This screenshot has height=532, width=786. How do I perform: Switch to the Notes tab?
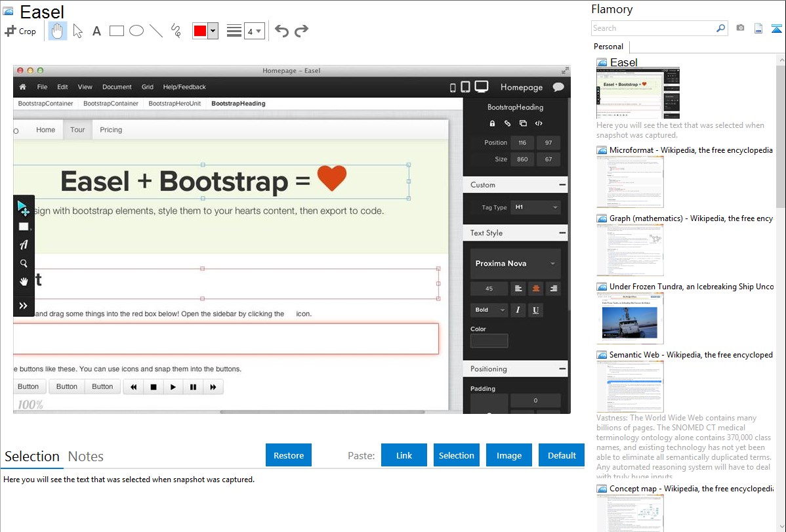point(86,457)
